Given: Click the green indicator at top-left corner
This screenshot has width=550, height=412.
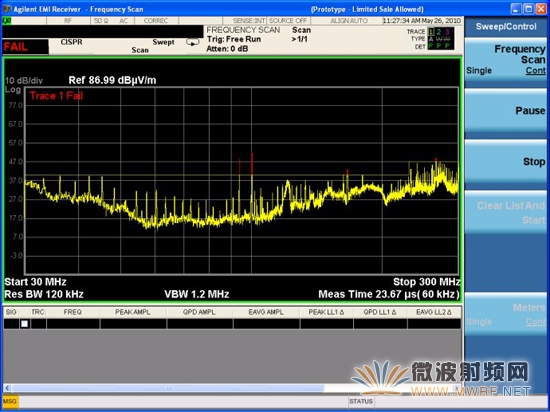Looking at the screenshot, I should click(7, 21).
